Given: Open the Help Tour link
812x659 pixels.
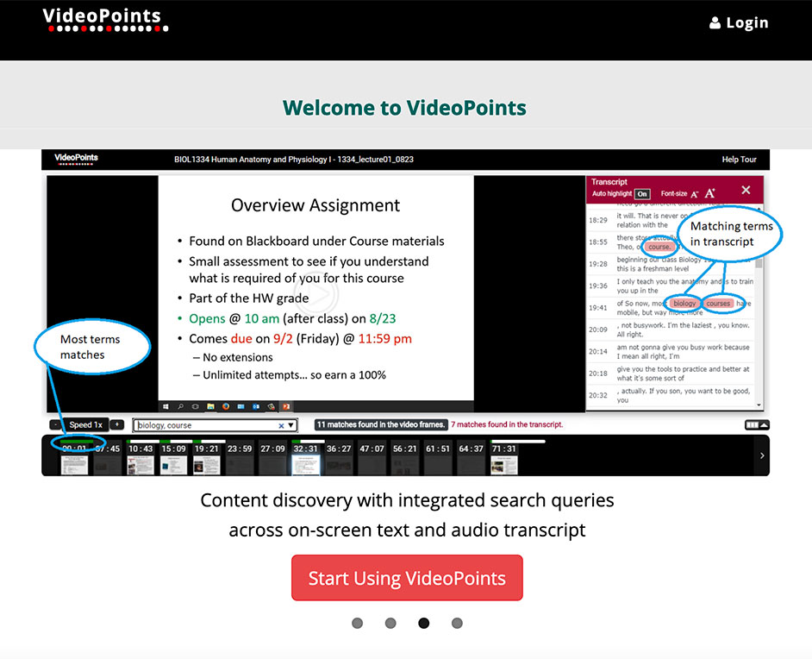Looking at the screenshot, I should pyautogui.click(x=739, y=160).
